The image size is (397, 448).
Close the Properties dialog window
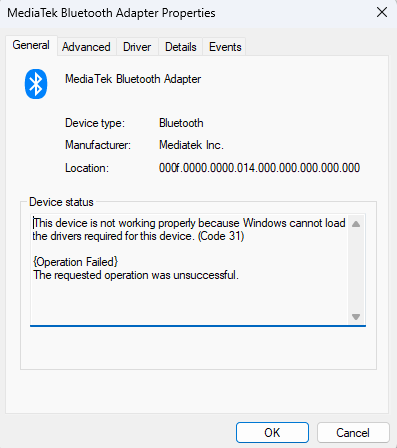pyautogui.click(x=382, y=13)
